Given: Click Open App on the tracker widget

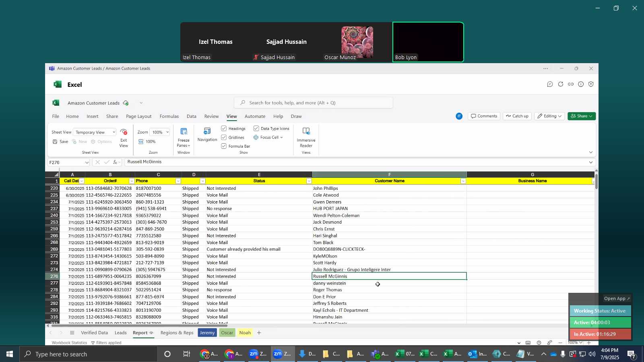Looking at the screenshot, I should (617, 298).
